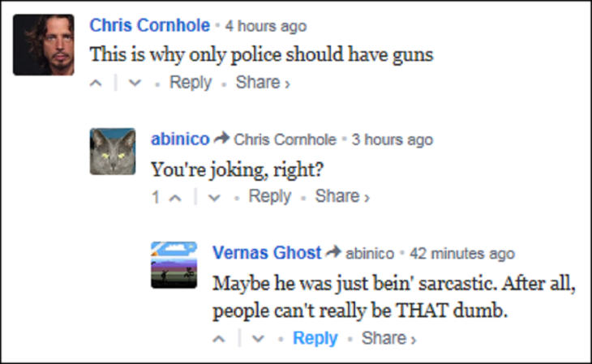This screenshot has width=592, height=364.
Task: Downvote Chris Cornhole's comment
Action: coord(134,84)
